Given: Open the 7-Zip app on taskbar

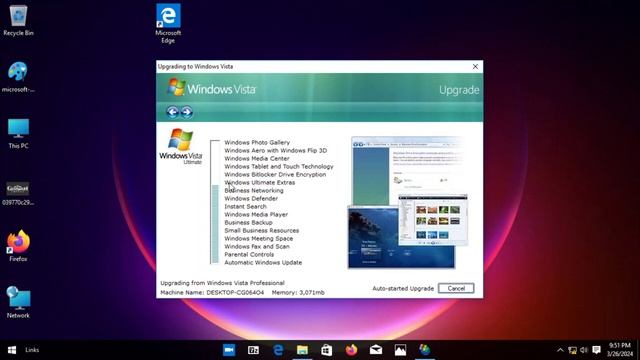Looking at the screenshot, I should pyautogui.click(x=253, y=350).
